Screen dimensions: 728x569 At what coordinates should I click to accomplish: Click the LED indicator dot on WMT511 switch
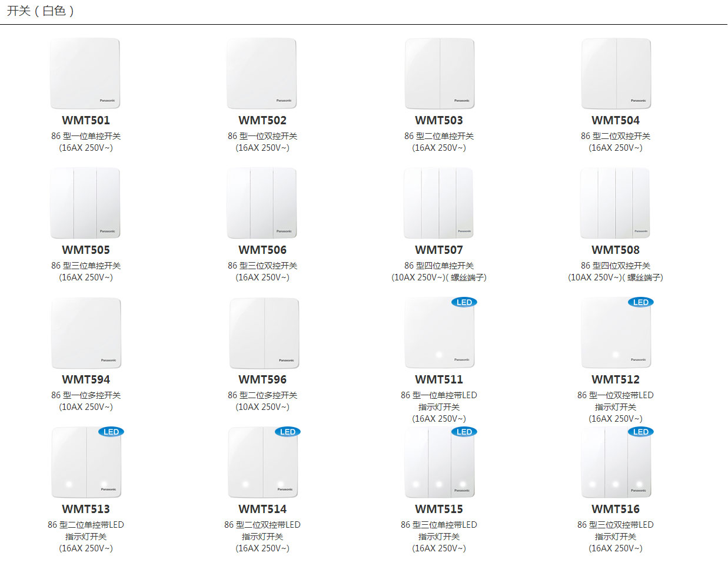pyautogui.click(x=438, y=355)
